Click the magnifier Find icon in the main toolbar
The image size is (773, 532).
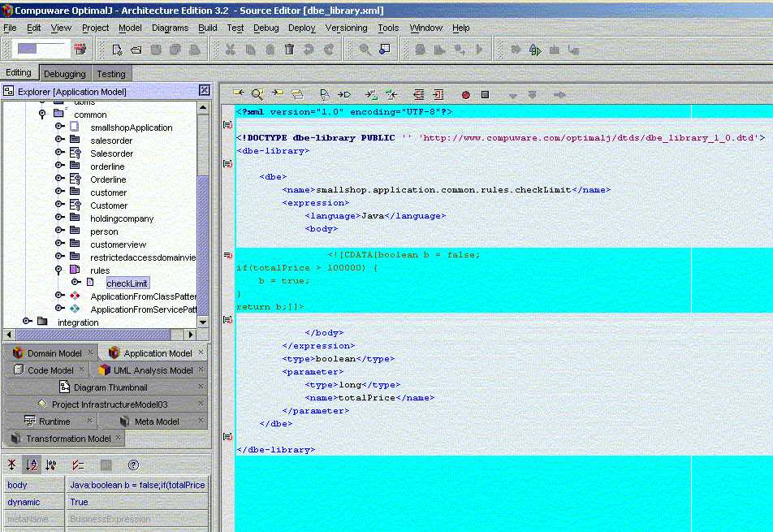coord(365,50)
